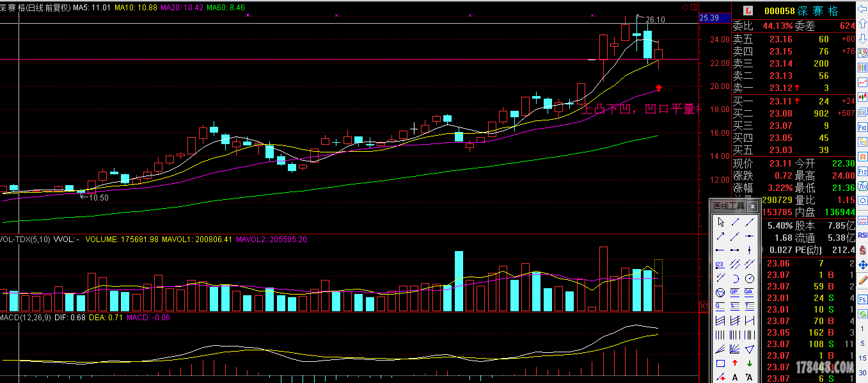Select the GP drawing tool
868x383 pixels.
[x=735, y=292]
